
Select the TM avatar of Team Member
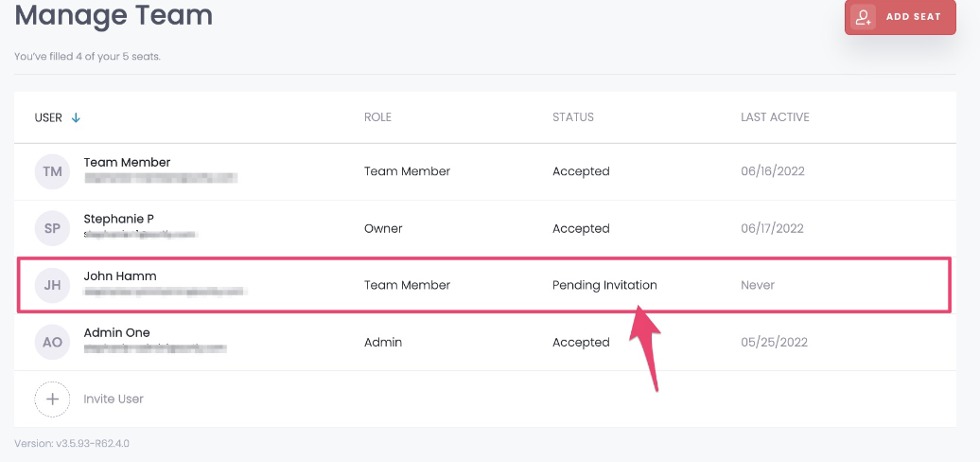53,171
